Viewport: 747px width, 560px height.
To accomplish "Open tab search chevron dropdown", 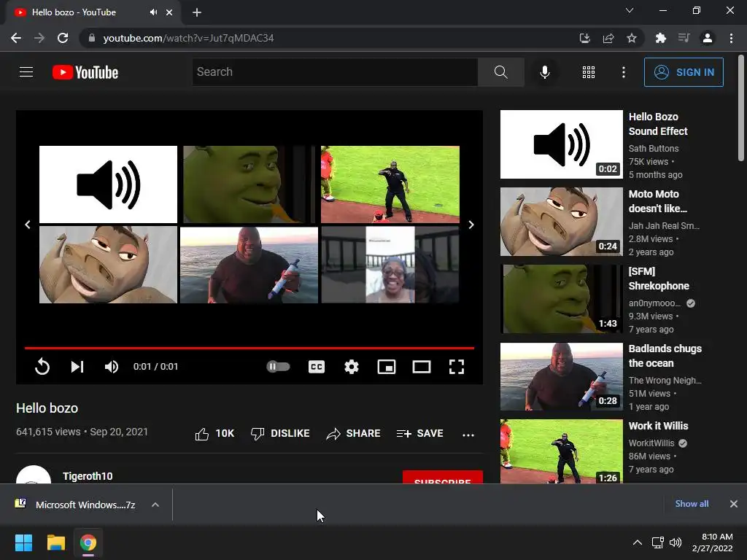I will (x=630, y=10).
